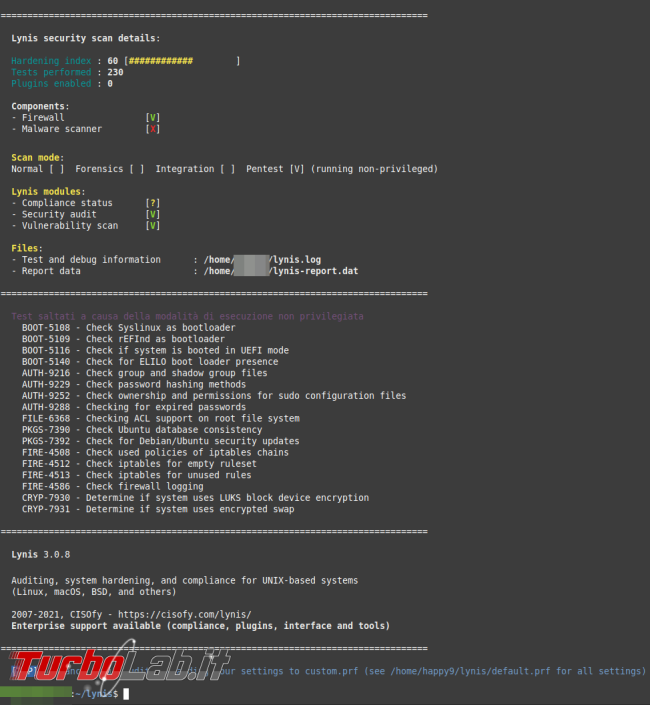Select the 'Scan mode:' heading
This screenshot has width=650, height=705.
37,157
